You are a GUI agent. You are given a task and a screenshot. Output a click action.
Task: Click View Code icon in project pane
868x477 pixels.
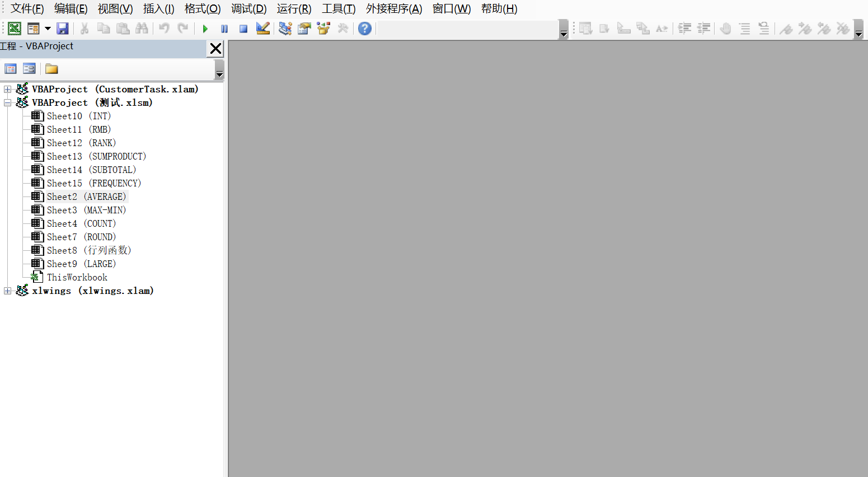coord(11,69)
